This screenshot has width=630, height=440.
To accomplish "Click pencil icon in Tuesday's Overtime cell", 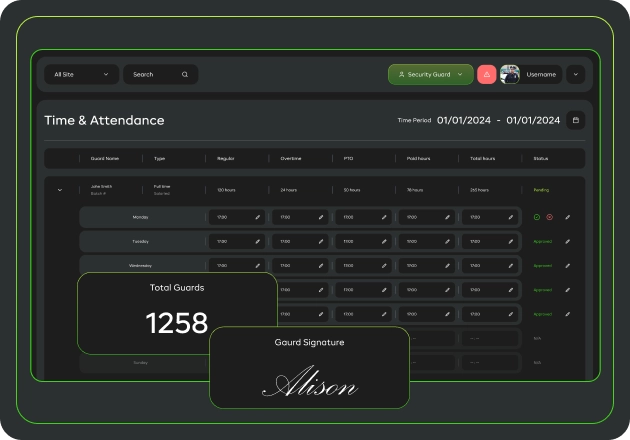I will [x=321, y=241].
